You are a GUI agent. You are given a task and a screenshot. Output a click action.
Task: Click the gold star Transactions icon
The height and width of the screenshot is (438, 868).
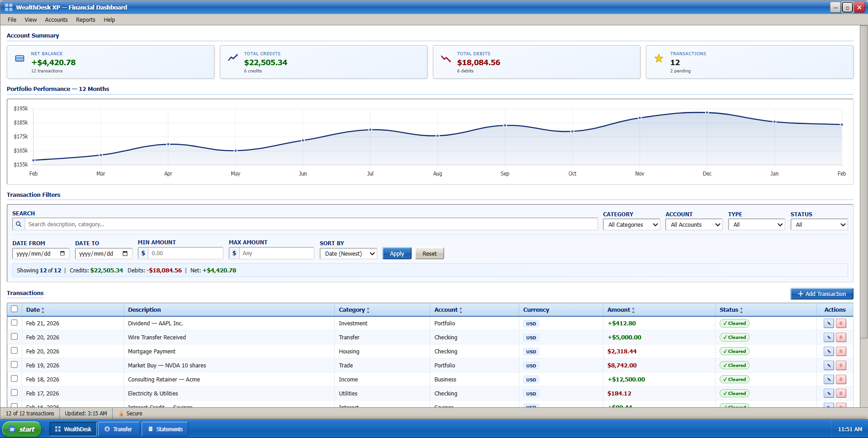[659, 58]
